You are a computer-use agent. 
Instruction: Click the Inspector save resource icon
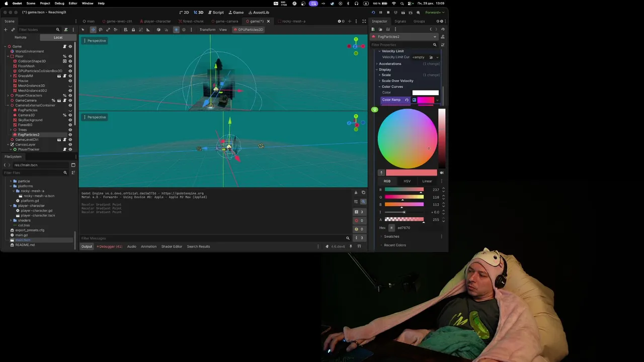(x=387, y=29)
